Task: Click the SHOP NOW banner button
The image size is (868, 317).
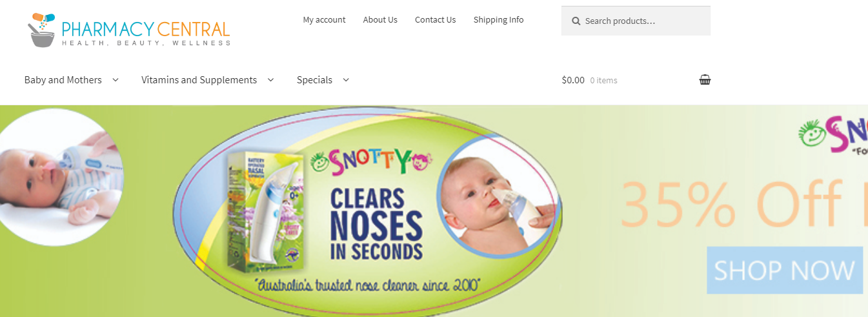Action: pos(785,270)
